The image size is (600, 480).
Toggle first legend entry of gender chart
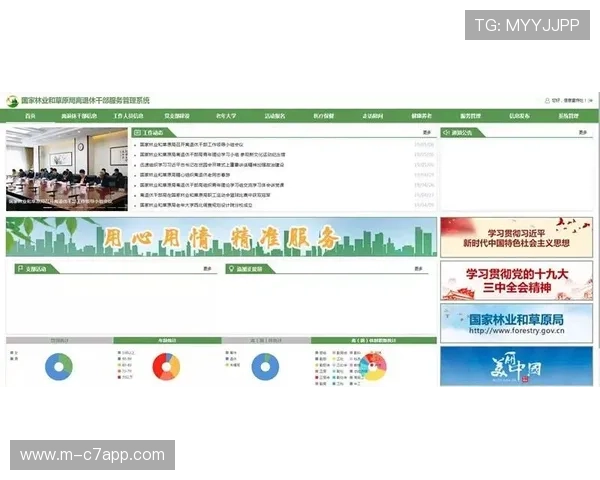(14, 353)
